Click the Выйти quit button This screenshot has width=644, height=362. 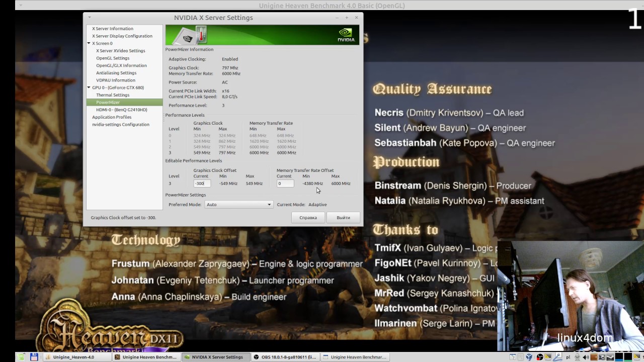tap(343, 218)
